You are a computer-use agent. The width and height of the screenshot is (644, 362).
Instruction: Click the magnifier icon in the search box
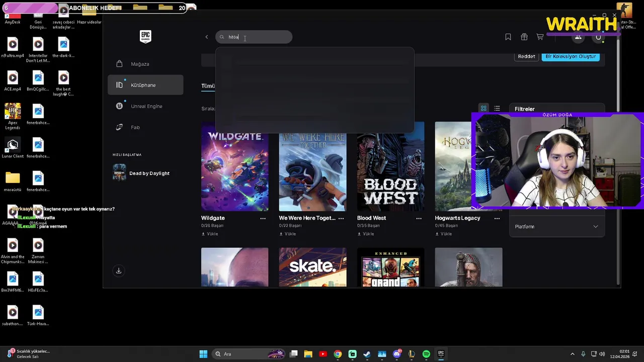(x=222, y=37)
